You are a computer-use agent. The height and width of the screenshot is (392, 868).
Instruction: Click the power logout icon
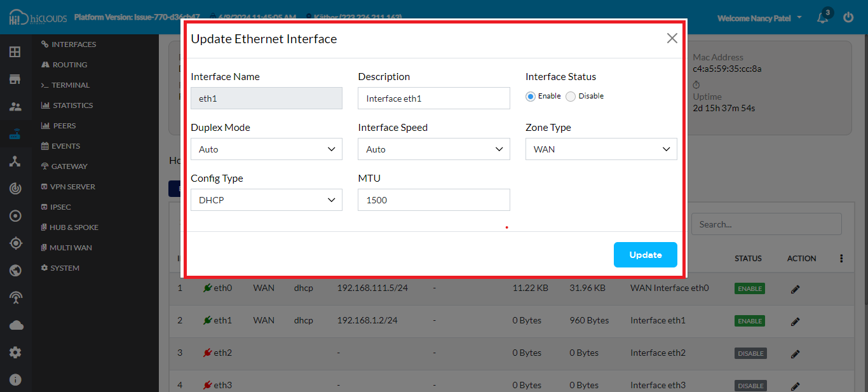tap(848, 18)
